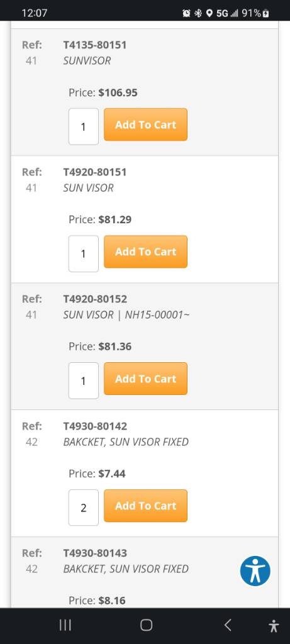Tap the location icon in status bar
Screen dimensions: 290x644
click(x=209, y=14)
